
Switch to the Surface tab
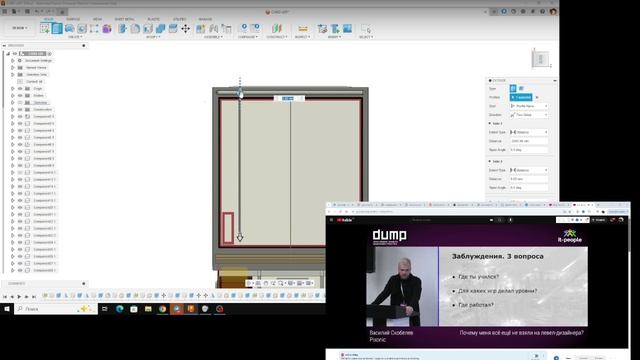(x=73, y=19)
